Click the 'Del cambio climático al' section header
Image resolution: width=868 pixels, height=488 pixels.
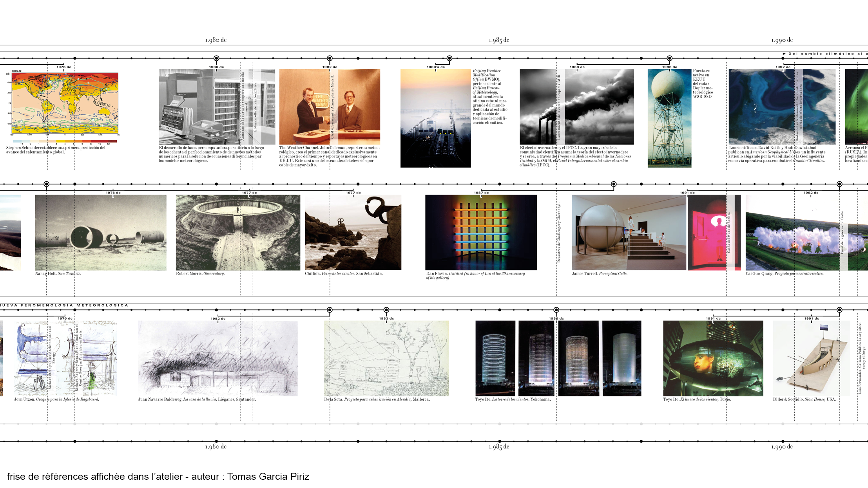pyautogui.click(x=825, y=54)
